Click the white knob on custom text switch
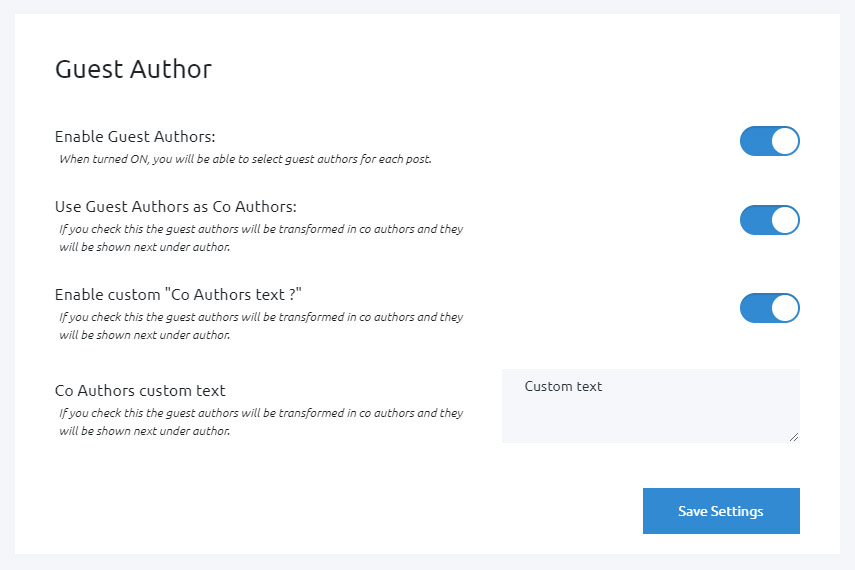This screenshot has height=570, width=855. (785, 308)
